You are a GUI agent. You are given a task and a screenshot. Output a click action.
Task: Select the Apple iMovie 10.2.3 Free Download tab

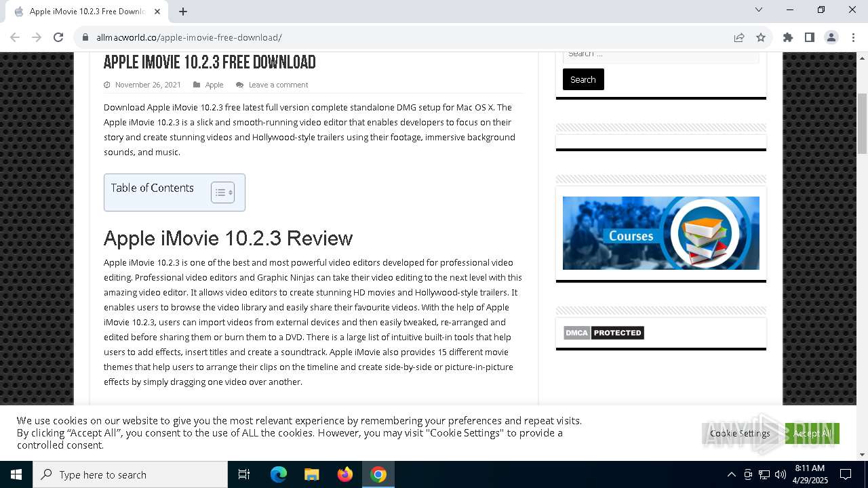[86, 12]
